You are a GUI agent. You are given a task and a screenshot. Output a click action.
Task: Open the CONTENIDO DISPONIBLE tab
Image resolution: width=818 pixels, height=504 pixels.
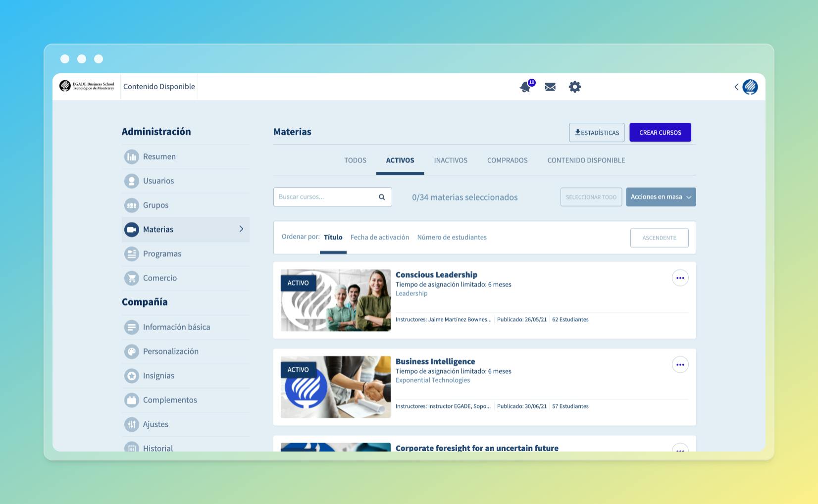pos(586,160)
